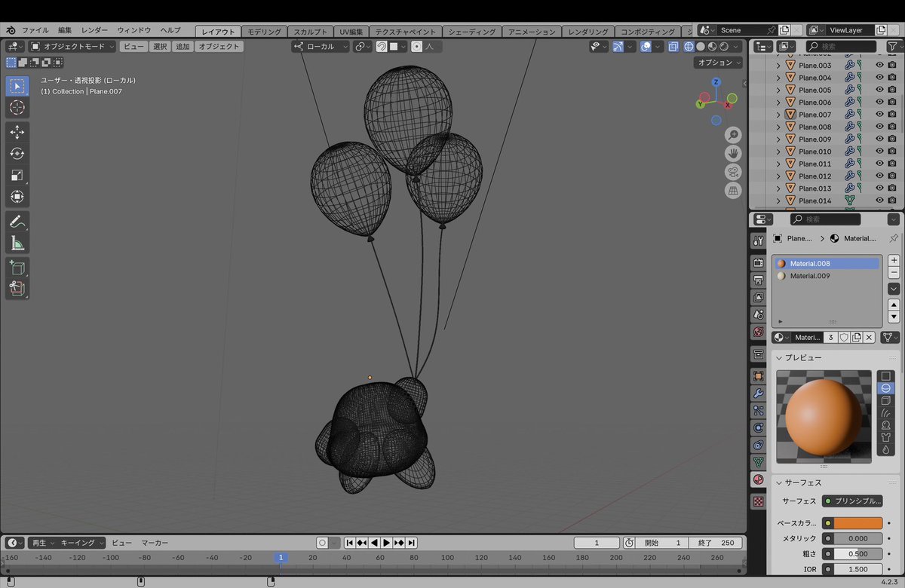The image size is (905, 588).
Task: Open the Tool properties tab
Action: (x=759, y=240)
